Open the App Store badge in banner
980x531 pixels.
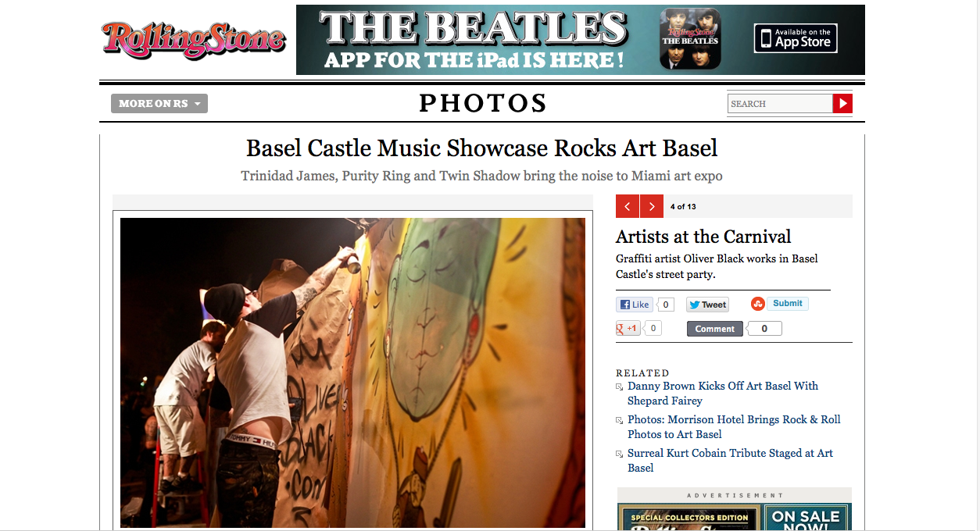point(796,38)
